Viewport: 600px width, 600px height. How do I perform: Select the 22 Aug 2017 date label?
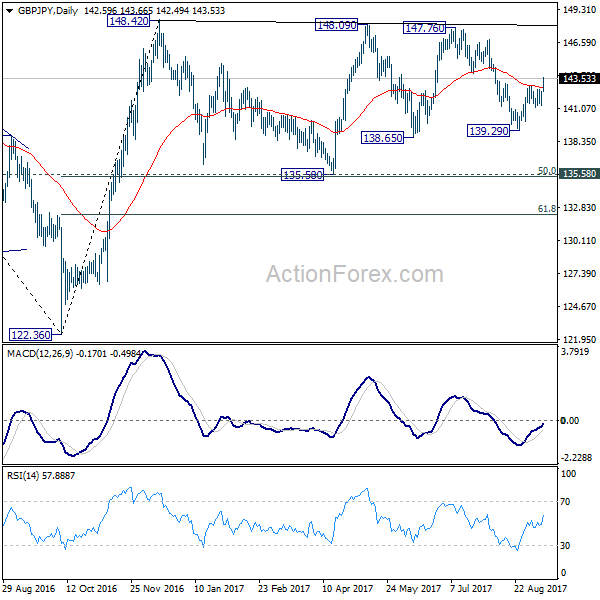coord(540,589)
